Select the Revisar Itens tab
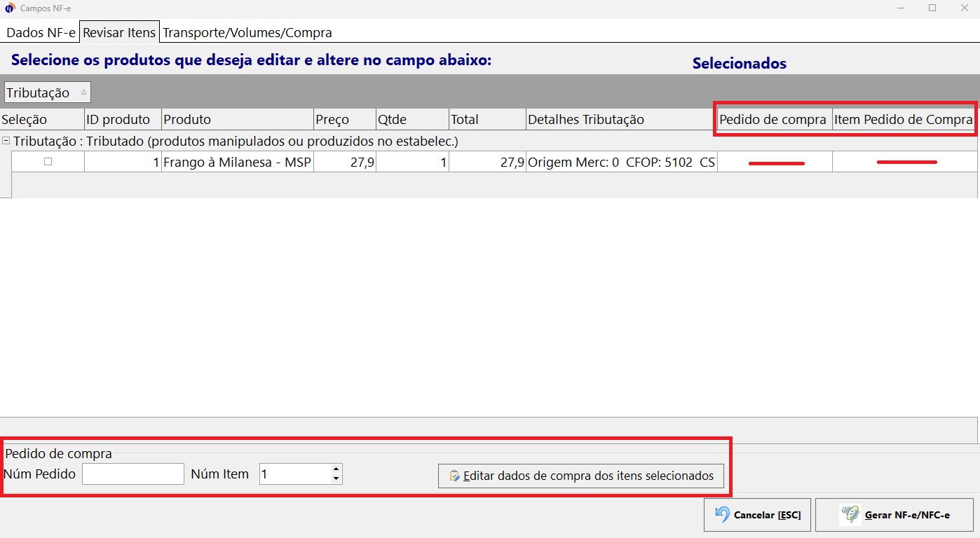Viewport: 980px width, 538px height. point(119,33)
